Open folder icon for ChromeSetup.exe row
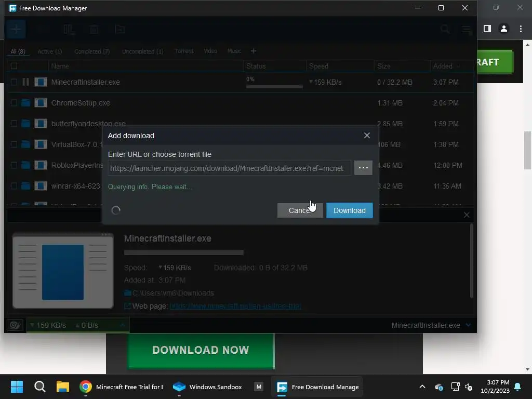 tap(25, 103)
